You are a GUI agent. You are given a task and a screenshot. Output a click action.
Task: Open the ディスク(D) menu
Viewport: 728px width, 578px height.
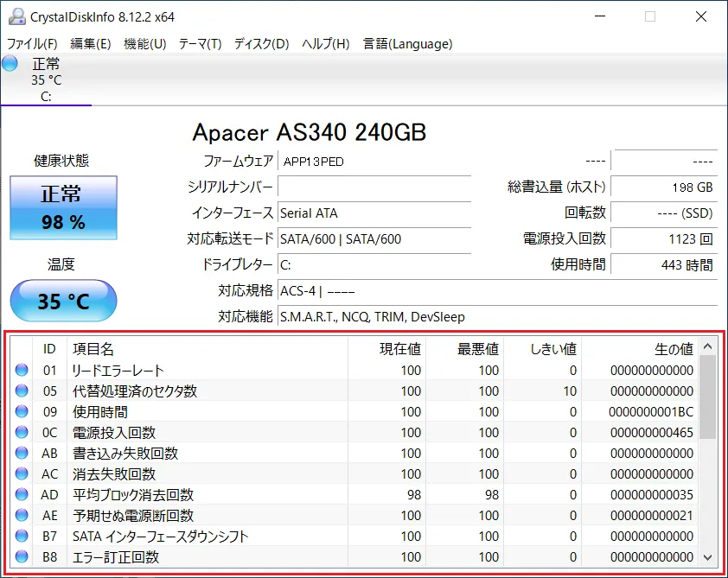(x=261, y=43)
